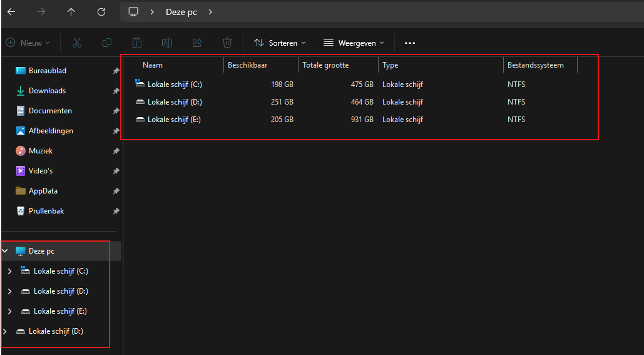Image resolution: width=644 pixels, height=355 pixels.
Task: Open the Weergeven dropdown menu
Action: 354,43
